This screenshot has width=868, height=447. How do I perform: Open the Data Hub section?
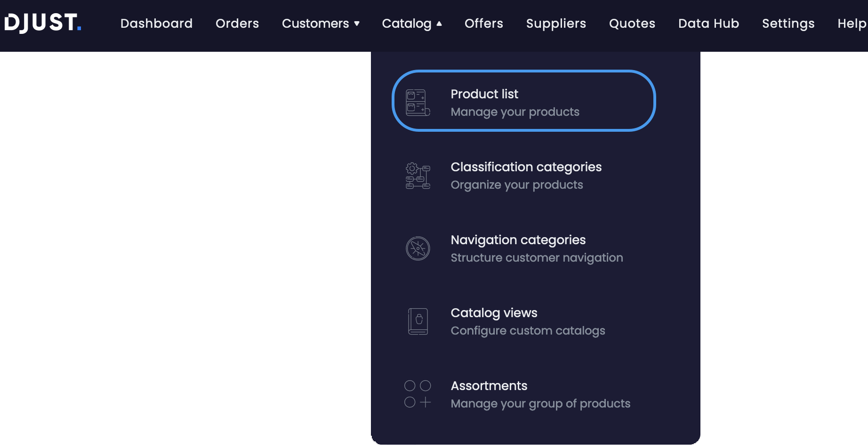pos(708,23)
